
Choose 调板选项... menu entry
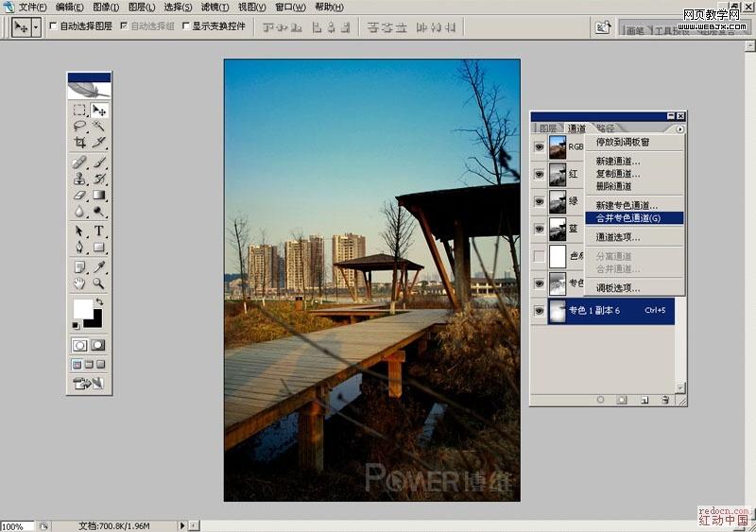[634, 288]
